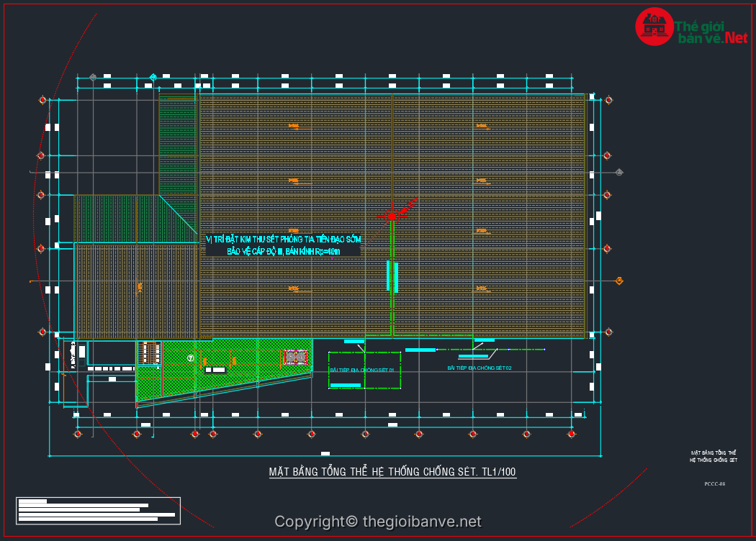Image resolution: width=756 pixels, height=541 pixels.
Task: Select the twin circular equipment symbol on green roof
Action: pyautogui.click(x=296, y=356)
